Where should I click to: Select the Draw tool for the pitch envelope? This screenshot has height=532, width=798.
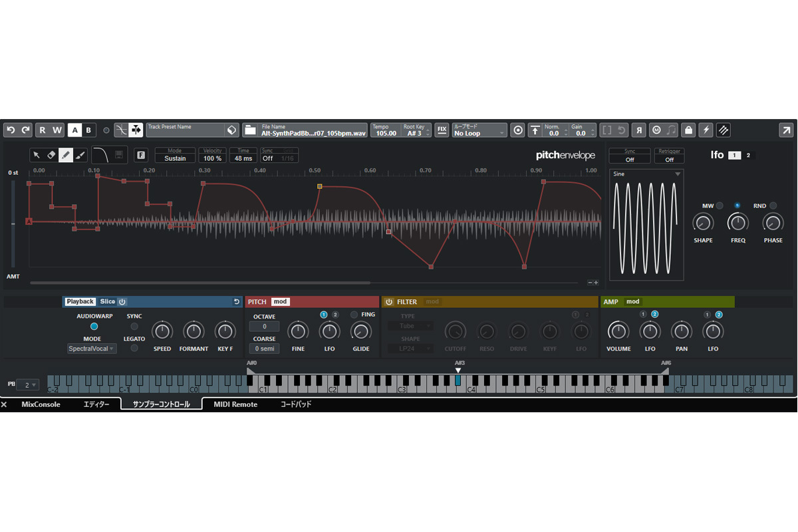coord(66,154)
